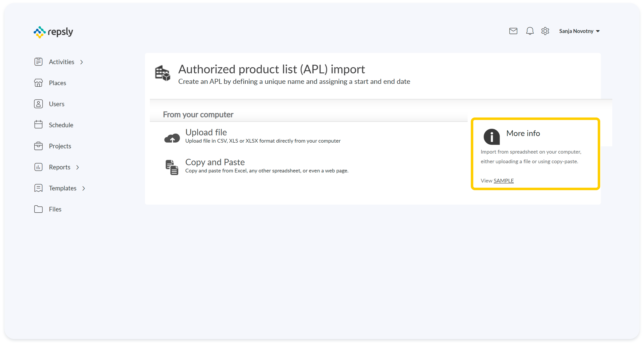This screenshot has width=644, height=345.
Task: Expand the Reports submenu arrow
Action: coord(77,167)
